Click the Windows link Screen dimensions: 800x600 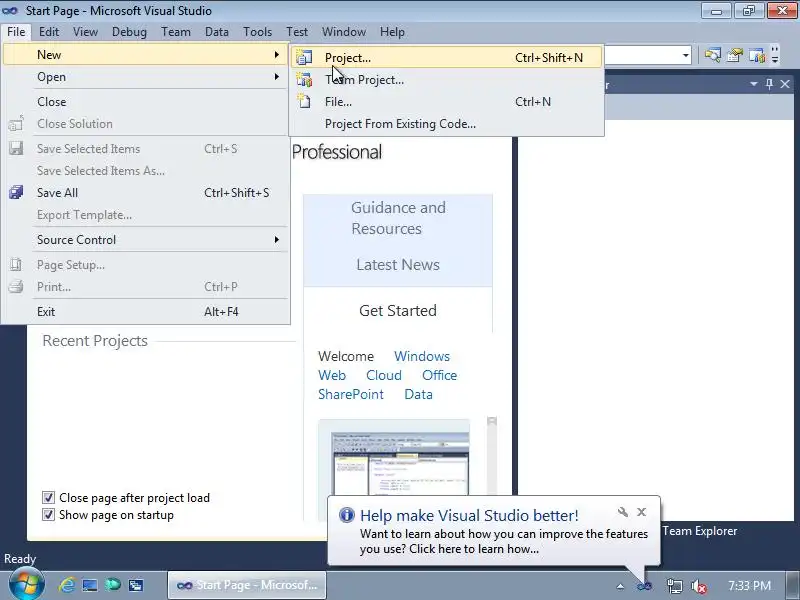[422, 356]
